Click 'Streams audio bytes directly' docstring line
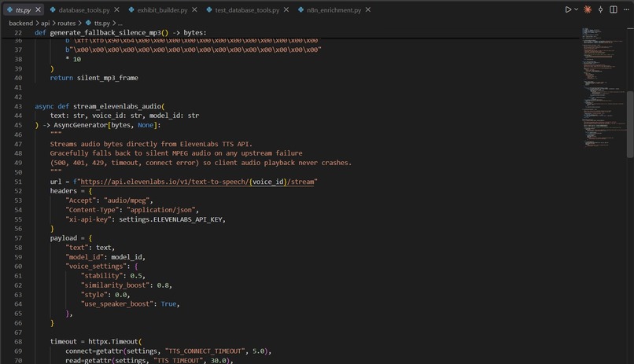The width and height of the screenshot is (634, 364). coord(151,144)
